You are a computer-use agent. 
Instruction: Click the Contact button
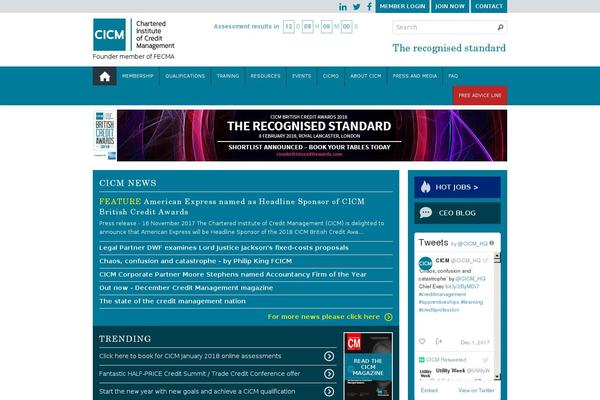pos(489,6)
